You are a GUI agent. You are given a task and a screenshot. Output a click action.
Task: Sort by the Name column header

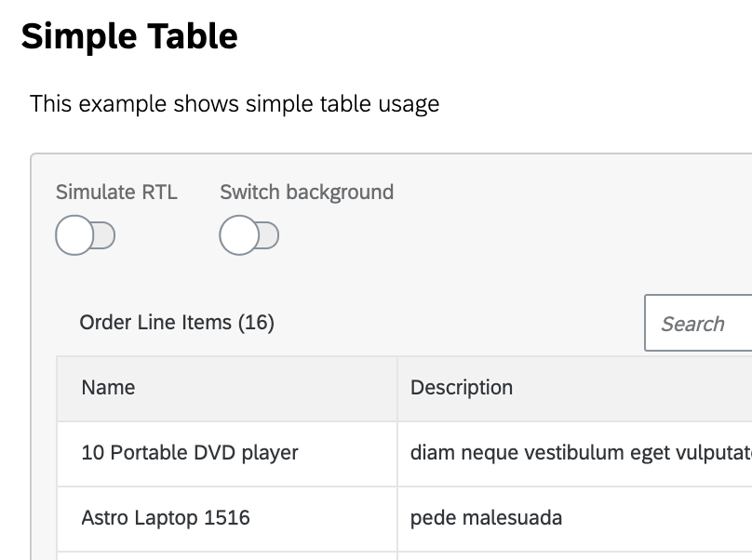click(108, 387)
